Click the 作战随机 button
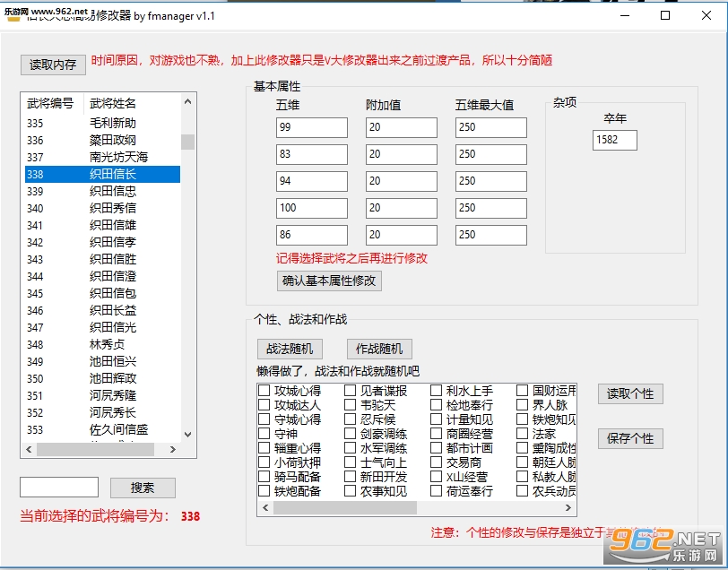The width and height of the screenshot is (728, 570). (x=379, y=349)
